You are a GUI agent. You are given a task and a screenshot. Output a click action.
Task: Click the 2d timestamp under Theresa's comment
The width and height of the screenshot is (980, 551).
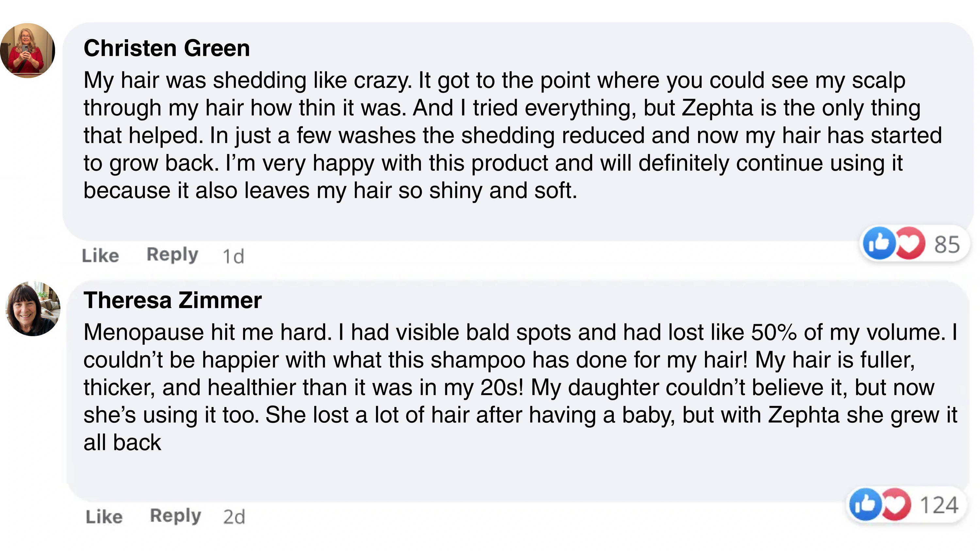pyautogui.click(x=234, y=517)
